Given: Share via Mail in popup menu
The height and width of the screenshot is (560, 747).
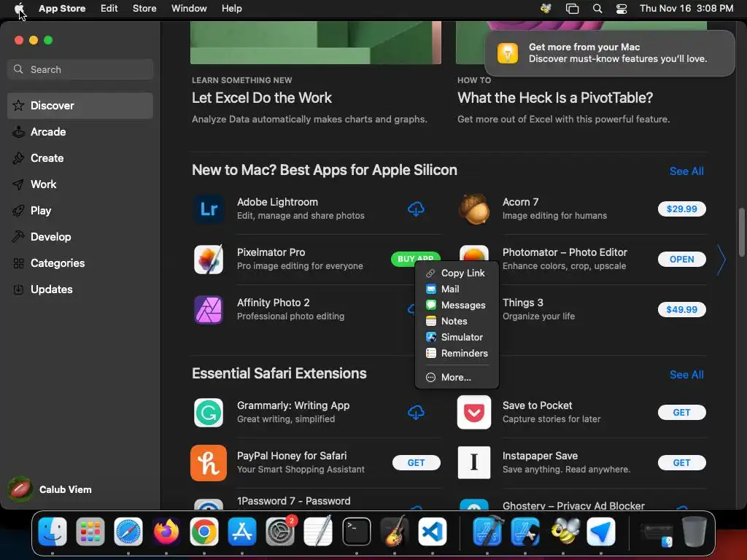Looking at the screenshot, I should [457, 289].
